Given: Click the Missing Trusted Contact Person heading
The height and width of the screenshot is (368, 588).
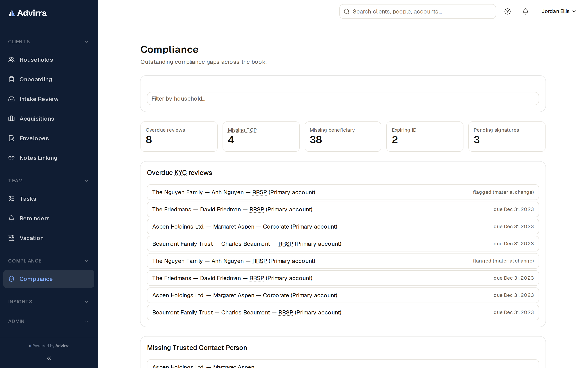Looking at the screenshot, I should 197,348.
